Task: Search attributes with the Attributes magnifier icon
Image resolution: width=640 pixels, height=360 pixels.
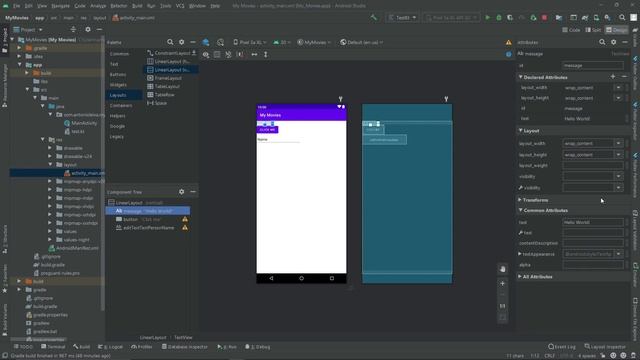Action: 602,42
